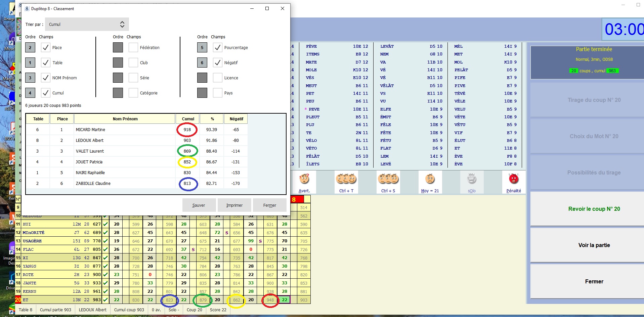The height and width of the screenshot is (317, 644).
Task: Click the Ctrl + T three-faces icon
Action: (x=346, y=179)
